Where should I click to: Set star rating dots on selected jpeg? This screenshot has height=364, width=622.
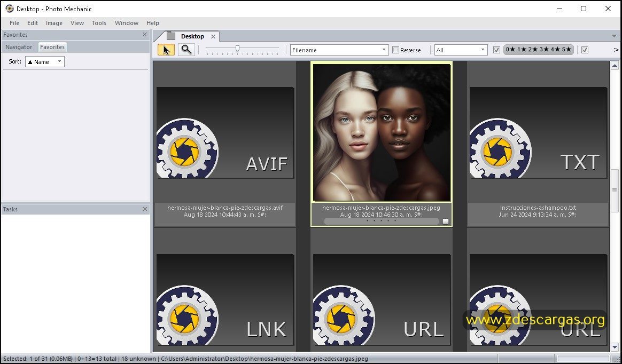(x=381, y=221)
